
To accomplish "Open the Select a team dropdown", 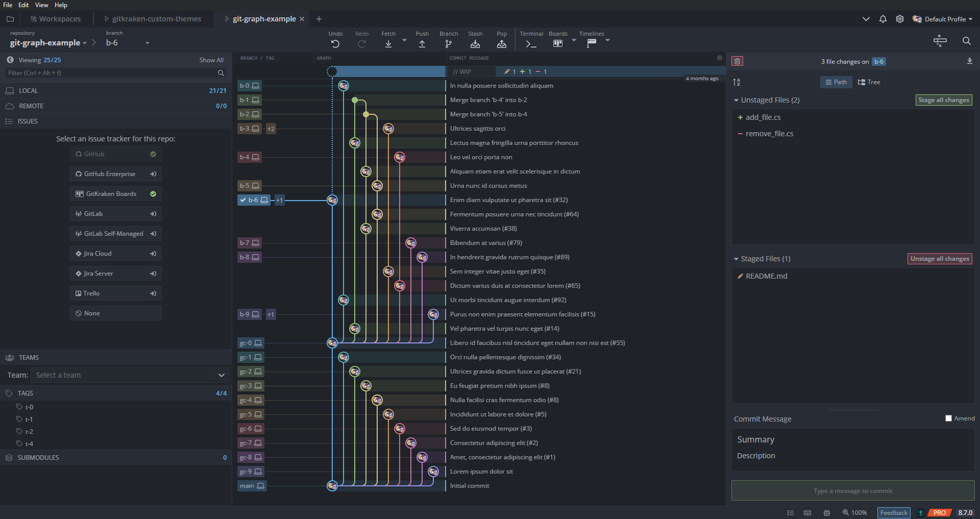I will pyautogui.click(x=130, y=375).
